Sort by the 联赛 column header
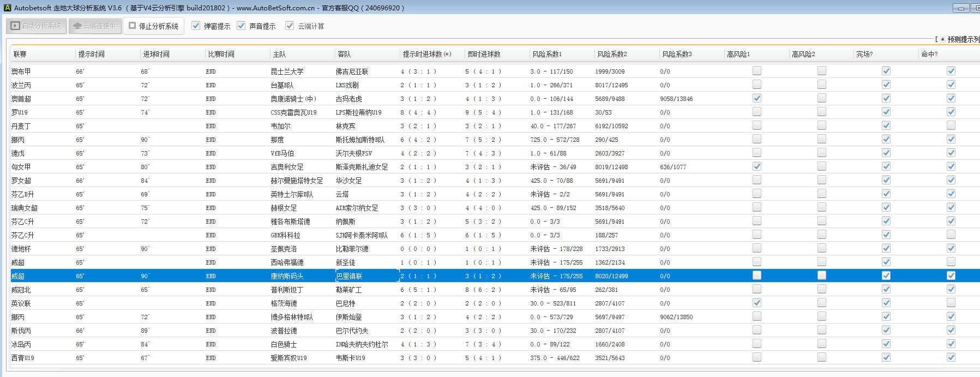Image resolution: width=980 pixels, height=377 pixels. pos(20,54)
